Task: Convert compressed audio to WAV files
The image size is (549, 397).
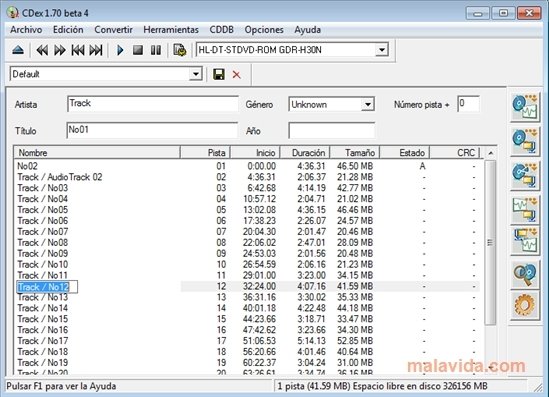Action: (525, 241)
